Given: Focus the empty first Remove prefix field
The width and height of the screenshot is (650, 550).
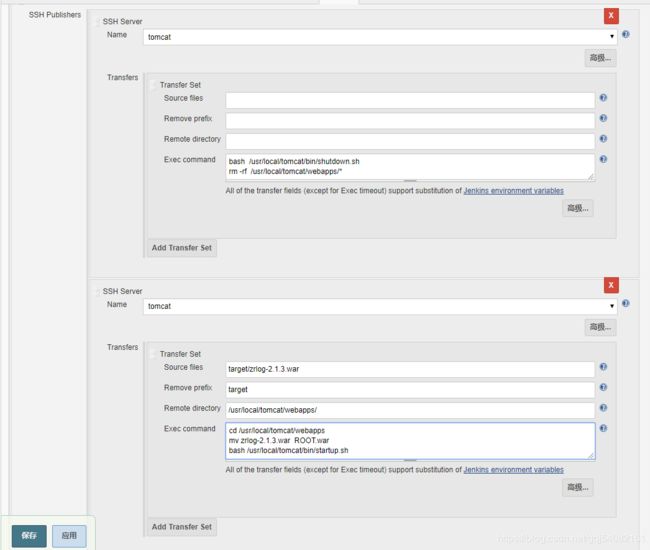Looking at the screenshot, I should coord(410,121).
